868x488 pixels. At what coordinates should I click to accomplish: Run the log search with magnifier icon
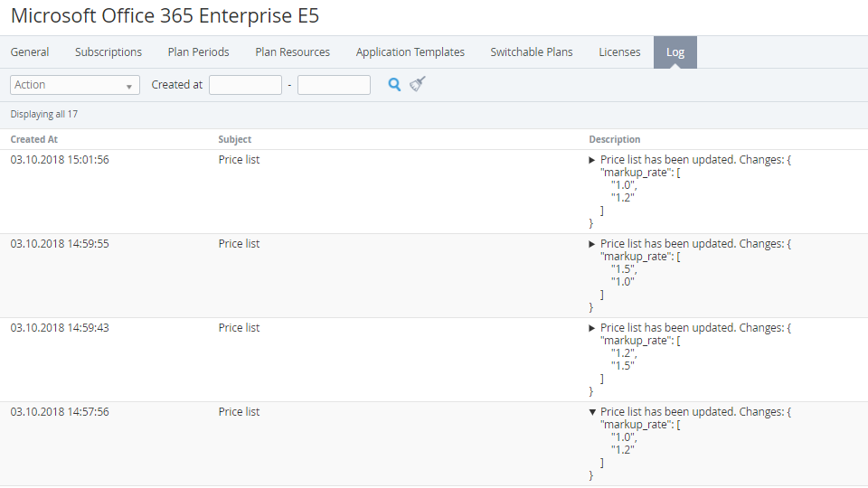(x=394, y=85)
